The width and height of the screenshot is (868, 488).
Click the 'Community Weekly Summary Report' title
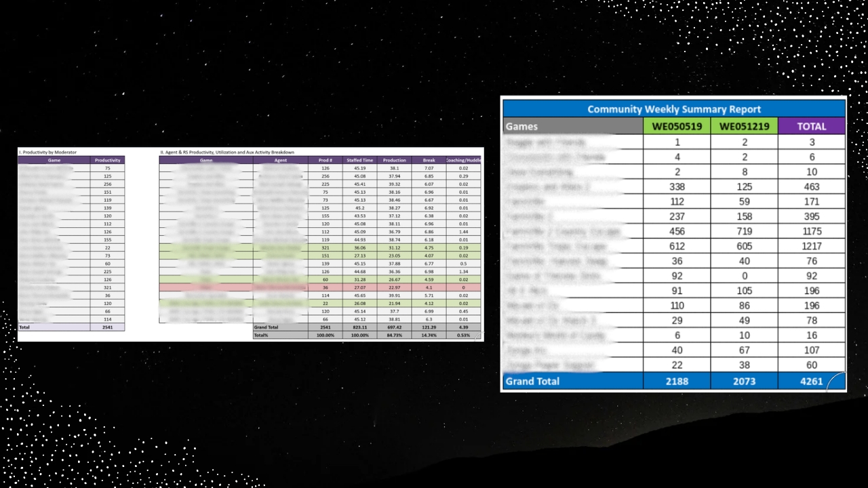coord(673,108)
